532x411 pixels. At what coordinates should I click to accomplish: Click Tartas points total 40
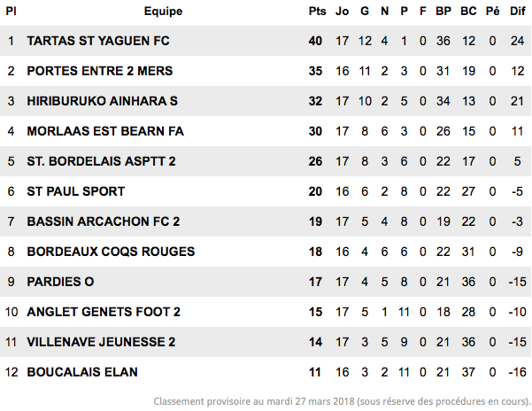(315, 41)
